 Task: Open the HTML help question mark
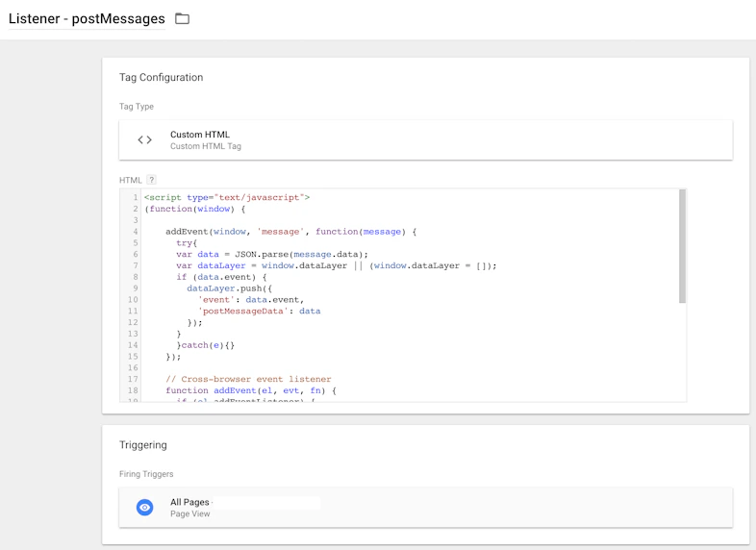click(x=151, y=180)
